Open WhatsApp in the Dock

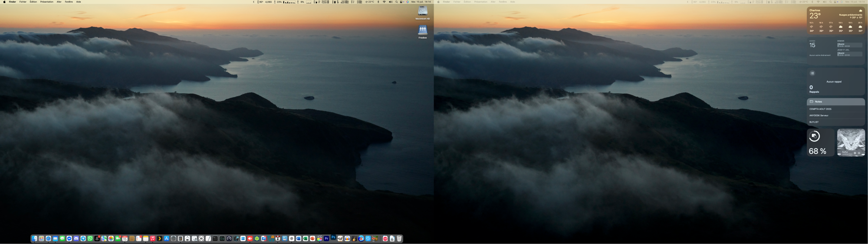pos(90,238)
